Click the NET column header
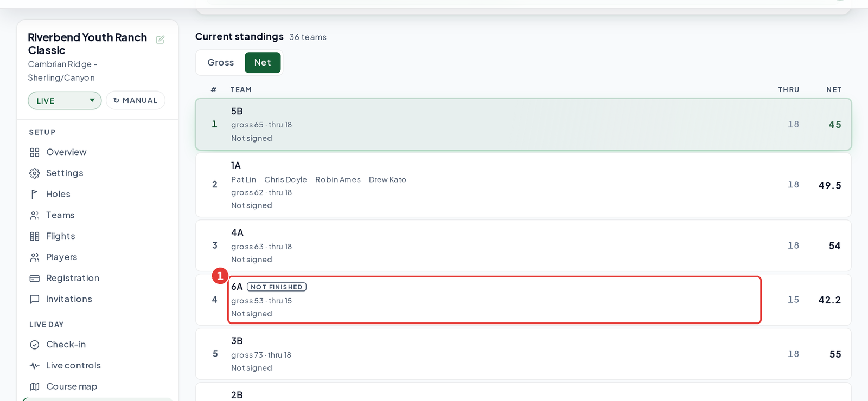The height and width of the screenshot is (401, 868). 834,90
